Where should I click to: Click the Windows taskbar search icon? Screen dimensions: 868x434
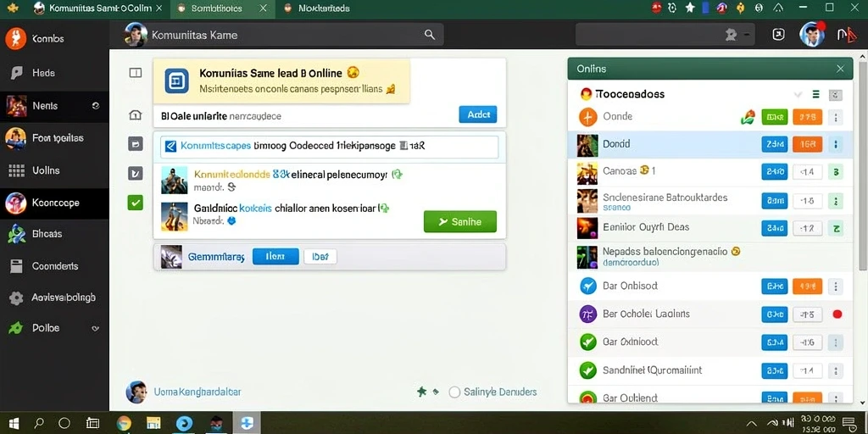pos(39,424)
